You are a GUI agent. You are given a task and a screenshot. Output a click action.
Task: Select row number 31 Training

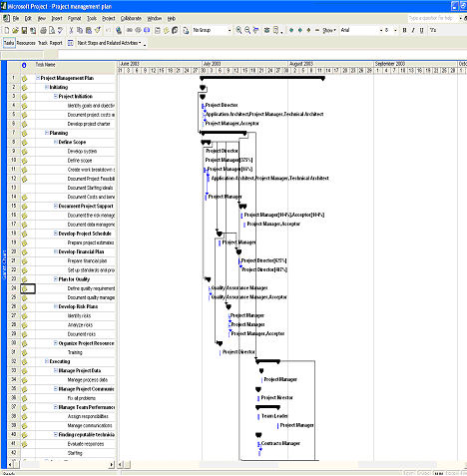(14, 352)
